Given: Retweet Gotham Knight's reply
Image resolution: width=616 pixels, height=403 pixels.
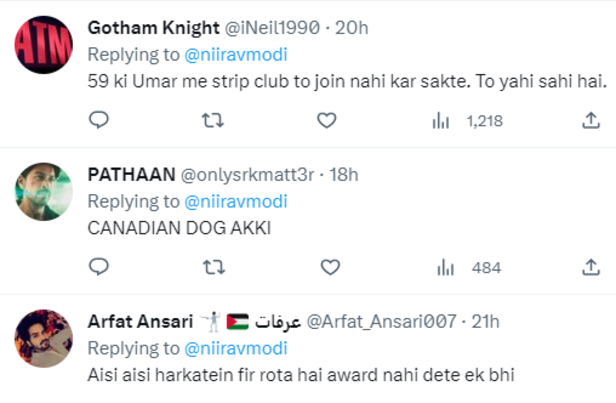Looking at the screenshot, I should (213, 121).
